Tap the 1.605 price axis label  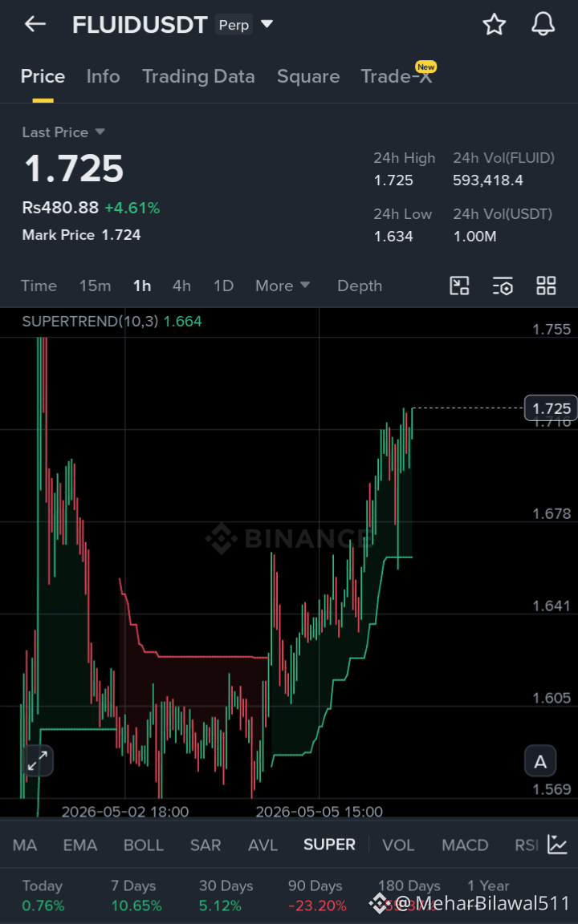coord(552,698)
